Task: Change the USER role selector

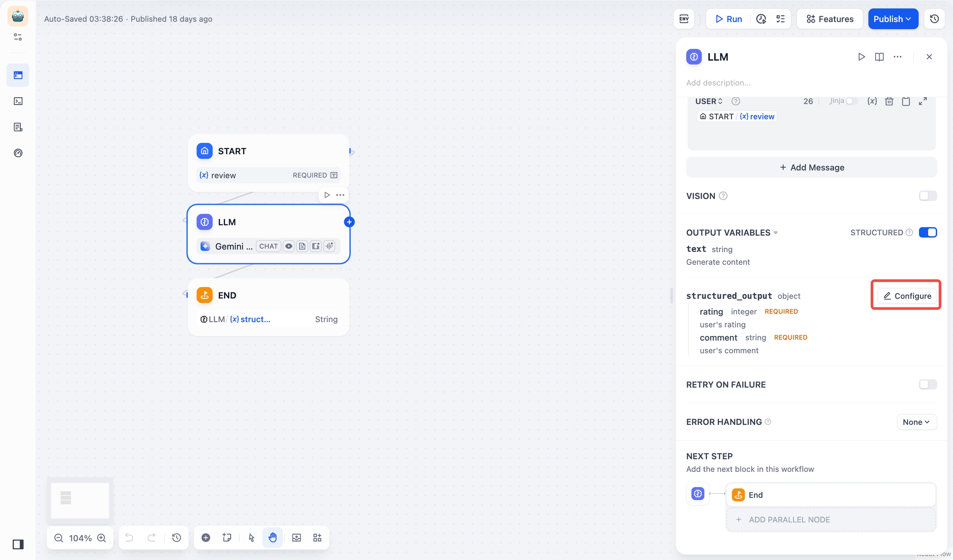Action: (709, 101)
